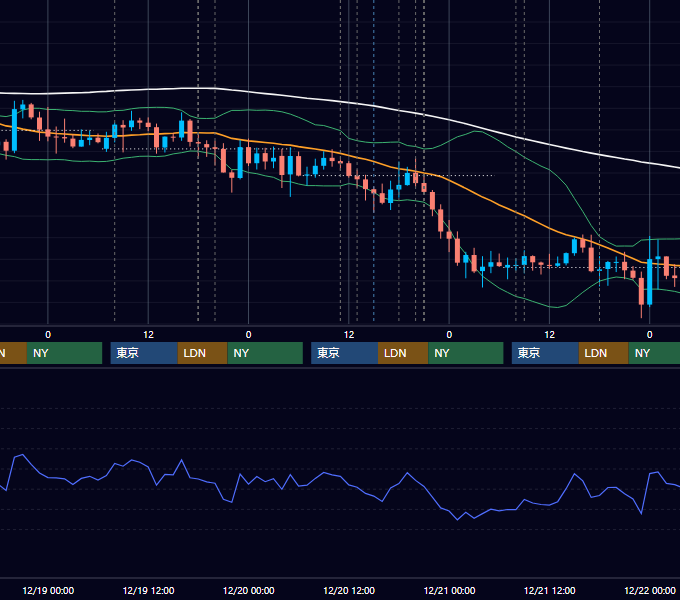The width and height of the screenshot is (680, 600).
Task: Click the 12/21 00:00 date label
Action: pos(449,590)
